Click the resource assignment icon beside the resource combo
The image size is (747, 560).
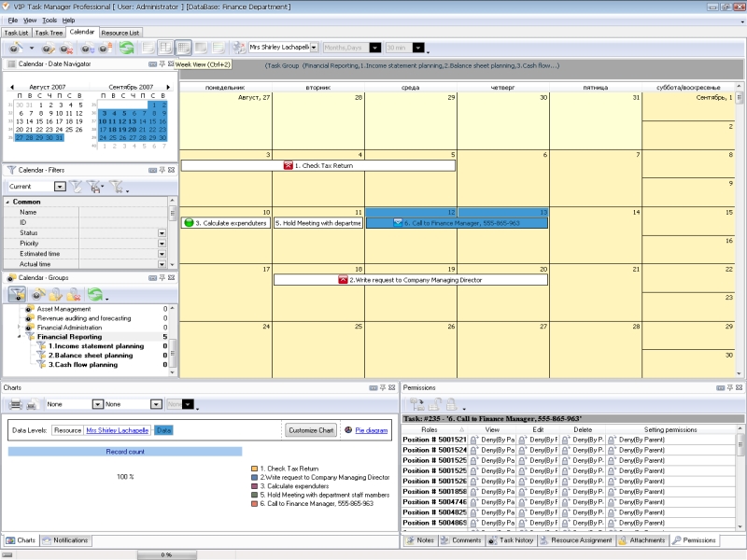(x=239, y=48)
